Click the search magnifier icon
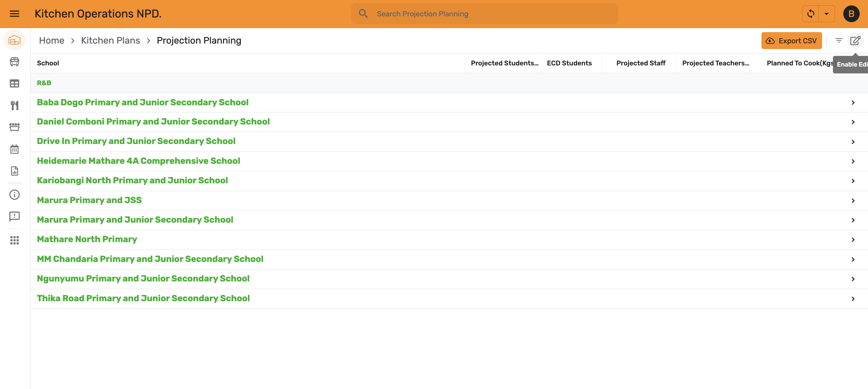The image size is (868, 389). (x=363, y=14)
